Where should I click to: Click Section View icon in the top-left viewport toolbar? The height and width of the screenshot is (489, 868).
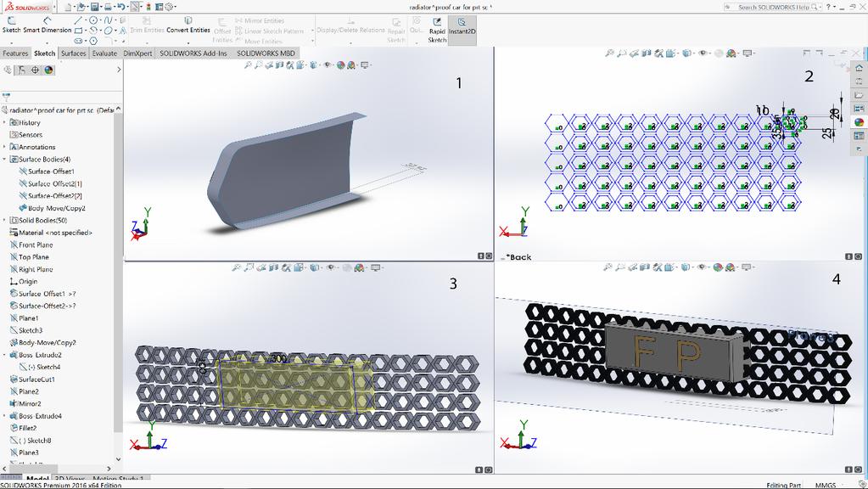[279, 65]
